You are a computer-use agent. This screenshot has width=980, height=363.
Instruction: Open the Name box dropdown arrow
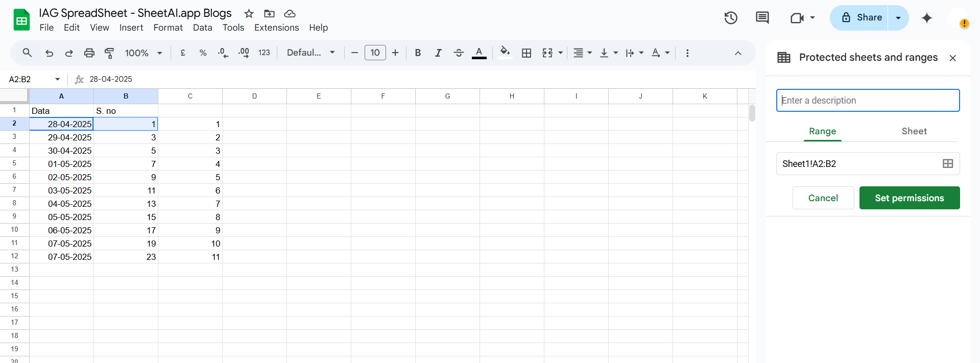[x=57, y=79]
